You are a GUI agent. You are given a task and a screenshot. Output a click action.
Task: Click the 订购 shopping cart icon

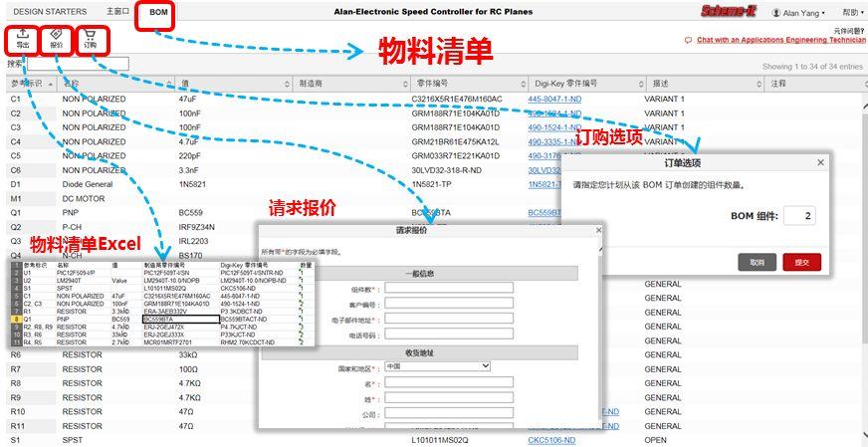(x=91, y=34)
